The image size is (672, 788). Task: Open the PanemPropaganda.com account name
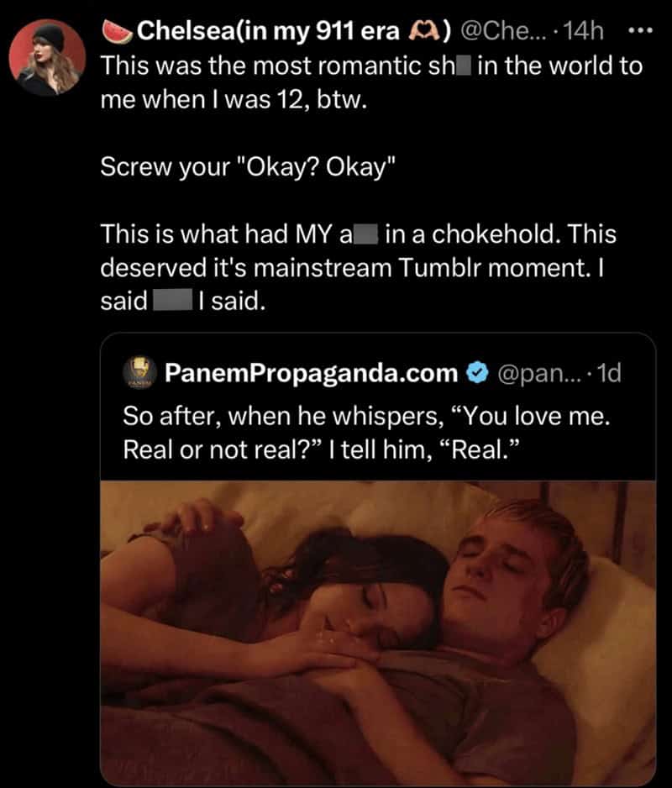(x=311, y=373)
